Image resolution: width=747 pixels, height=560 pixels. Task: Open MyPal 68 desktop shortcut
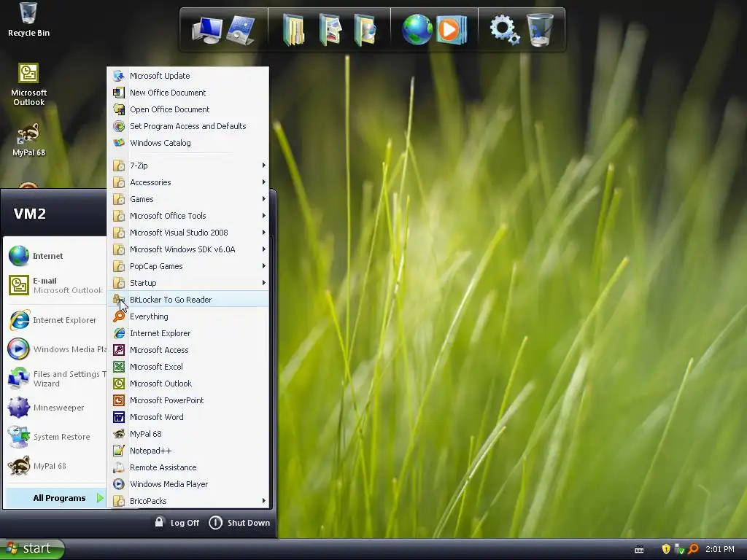(28, 140)
